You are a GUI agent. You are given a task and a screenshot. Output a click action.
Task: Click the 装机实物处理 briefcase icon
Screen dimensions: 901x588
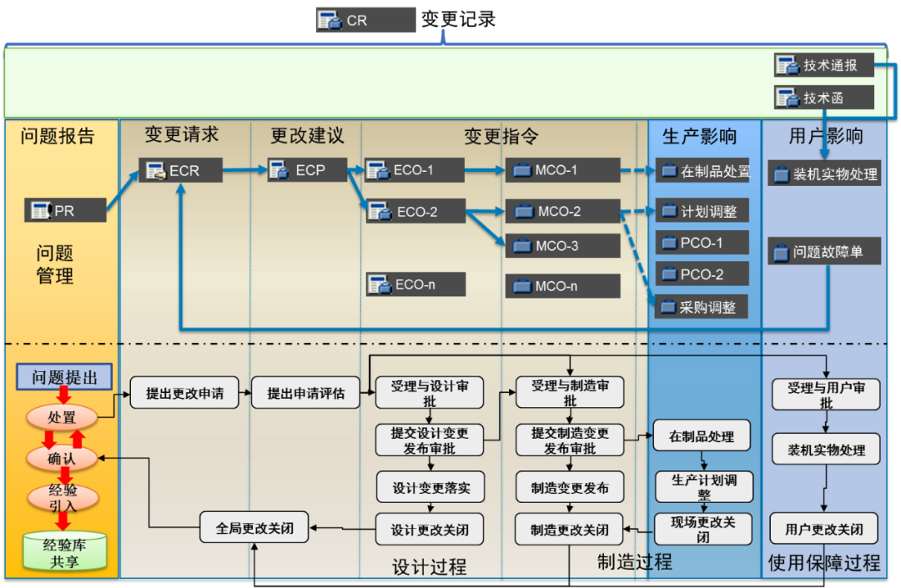(782, 174)
